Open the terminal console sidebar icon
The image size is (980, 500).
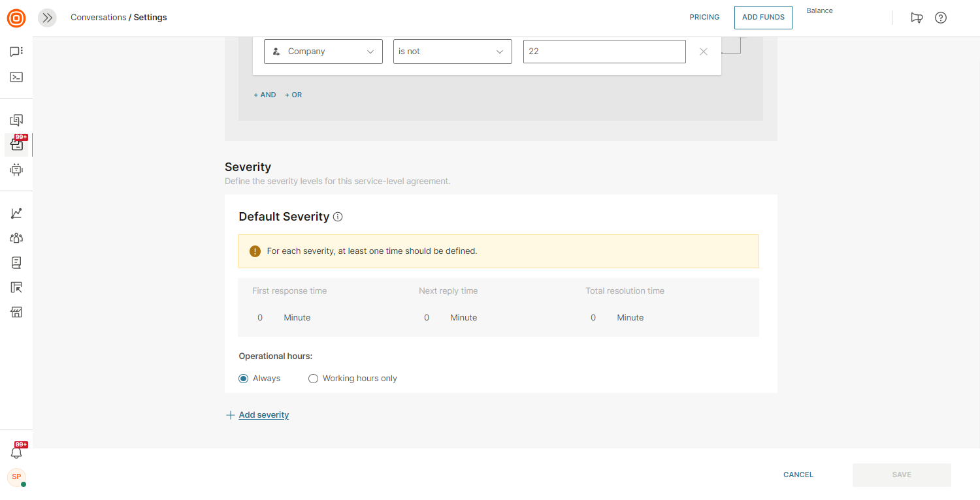click(x=16, y=77)
